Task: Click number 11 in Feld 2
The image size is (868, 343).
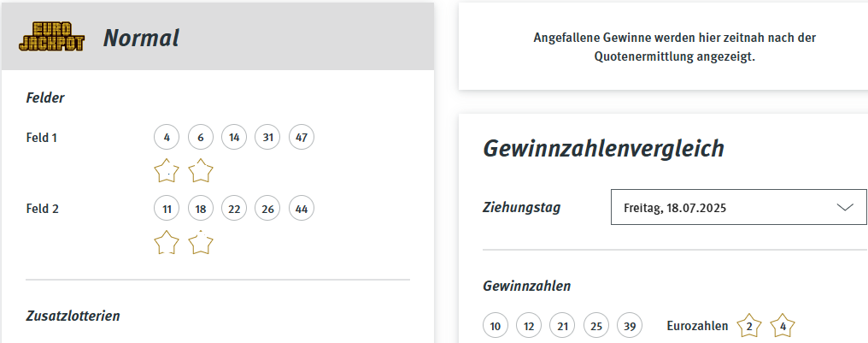Action: tap(167, 209)
